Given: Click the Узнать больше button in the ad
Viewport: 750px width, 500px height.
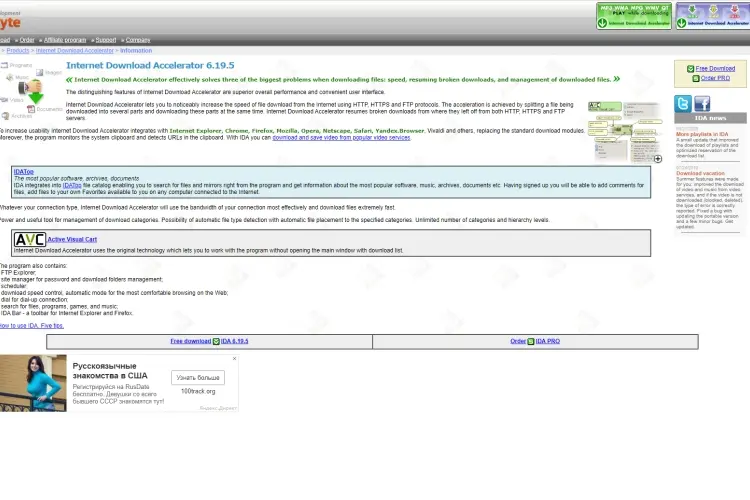Looking at the screenshot, I should click(198, 378).
